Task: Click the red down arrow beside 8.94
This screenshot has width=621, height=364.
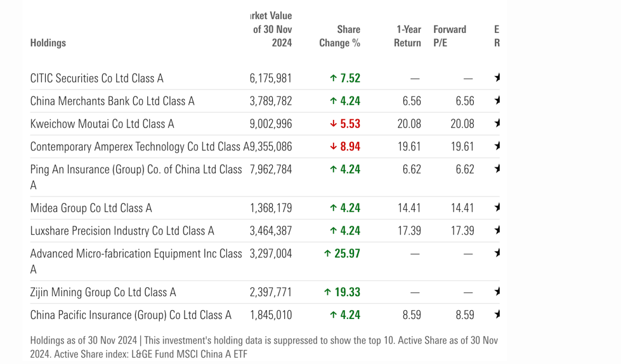Action: (334, 147)
